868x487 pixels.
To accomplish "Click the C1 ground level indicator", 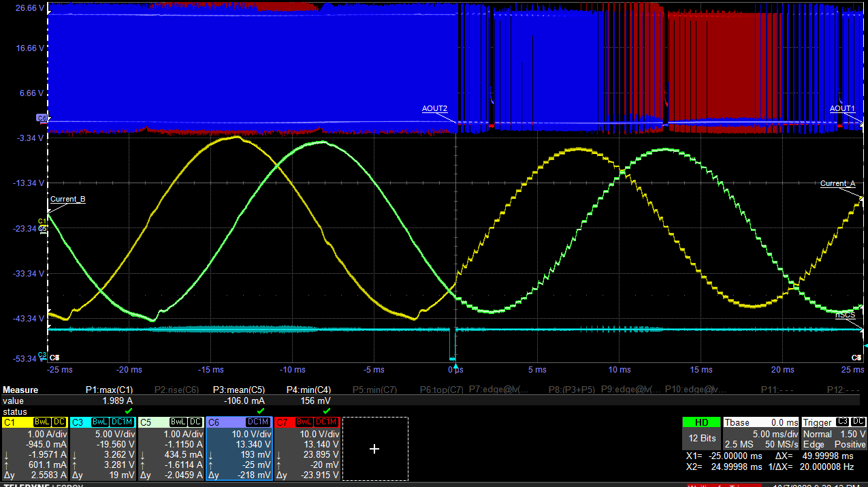I will coord(42,221).
